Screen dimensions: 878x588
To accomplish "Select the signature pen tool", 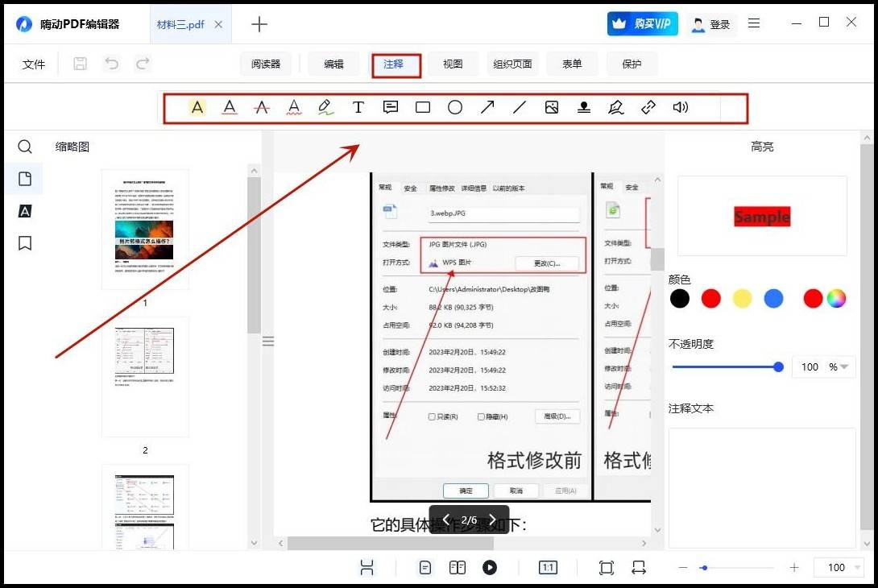I will coord(616,107).
